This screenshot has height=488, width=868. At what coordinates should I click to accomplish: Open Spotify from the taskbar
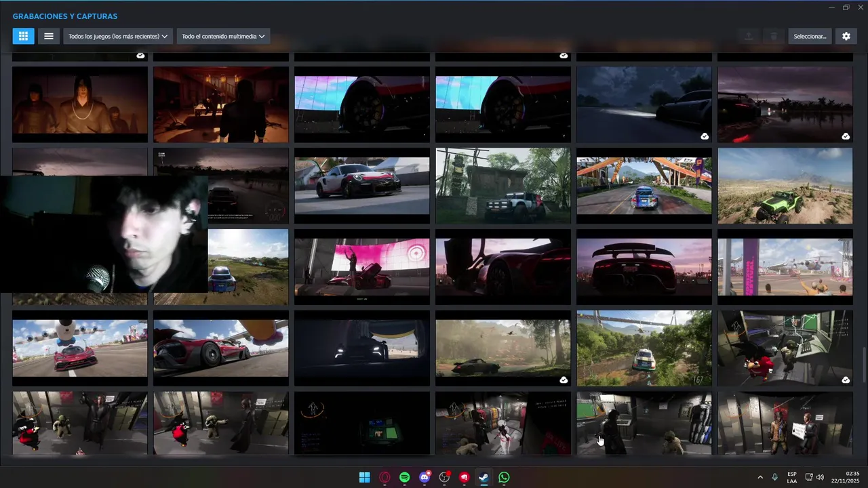(x=405, y=477)
